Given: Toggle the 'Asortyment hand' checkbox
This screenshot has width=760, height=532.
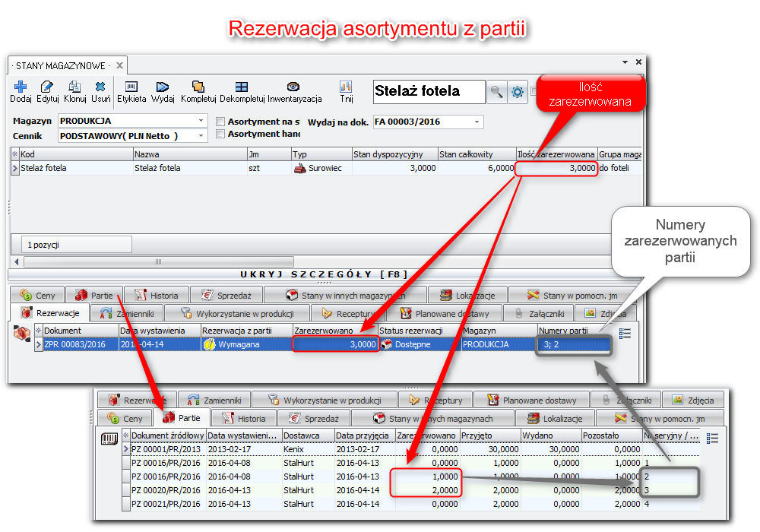Looking at the screenshot, I should tap(221, 135).
